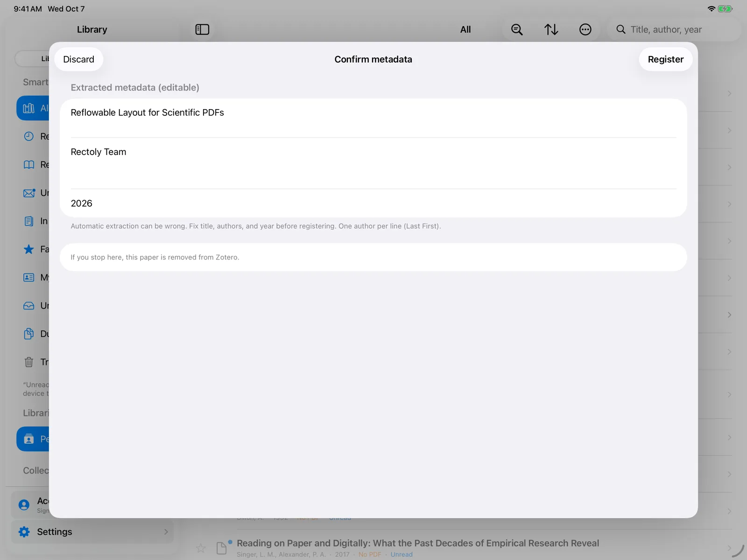Screen dimensions: 747x560
Task: Select the star Favorites sidebar icon
Action: [x=29, y=249]
